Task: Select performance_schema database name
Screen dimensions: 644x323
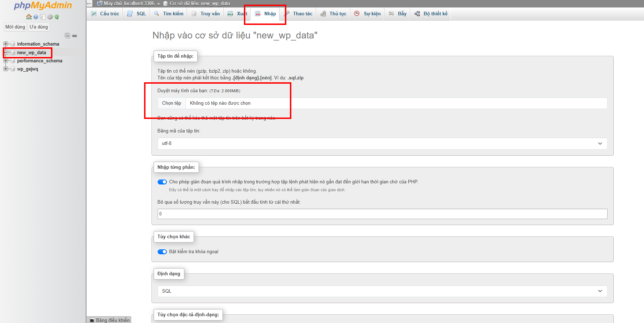Action: [40, 61]
